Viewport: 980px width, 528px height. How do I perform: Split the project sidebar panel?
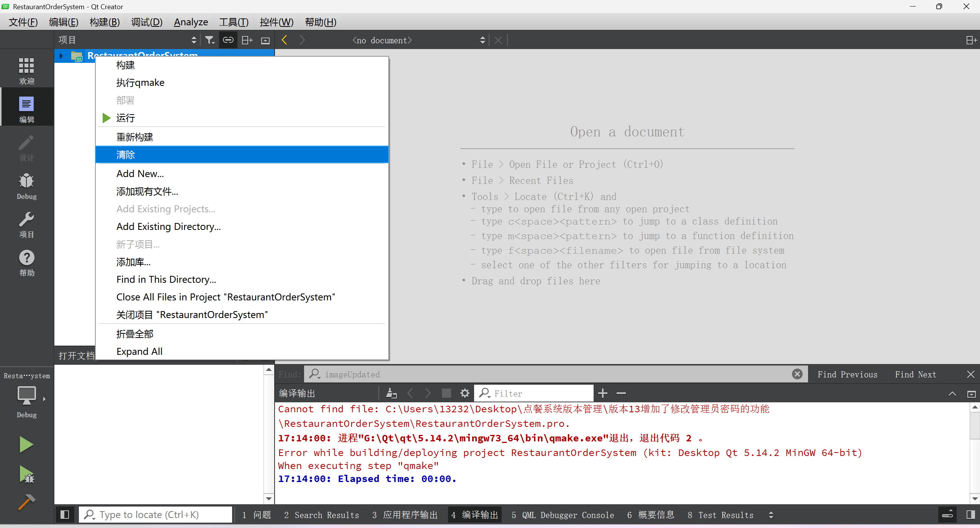(x=247, y=40)
